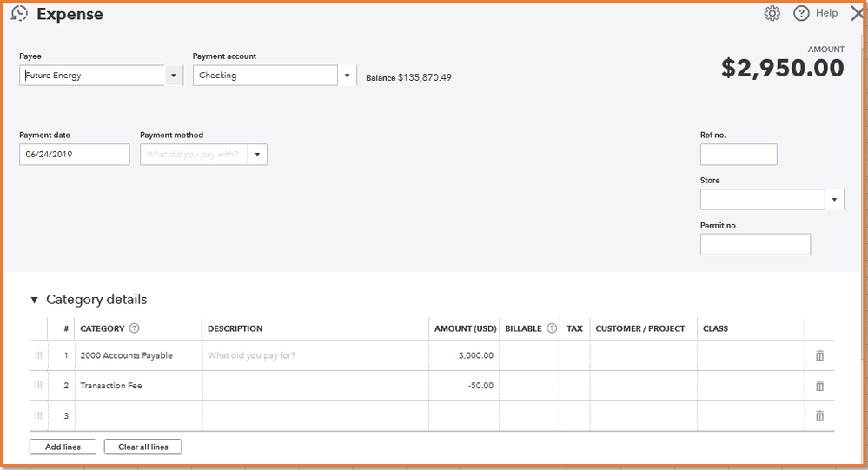Image resolution: width=868 pixels, height=470 pixels.
Task: Click the Payment date field
Action: pyautogui.click(x=74, y=155)
